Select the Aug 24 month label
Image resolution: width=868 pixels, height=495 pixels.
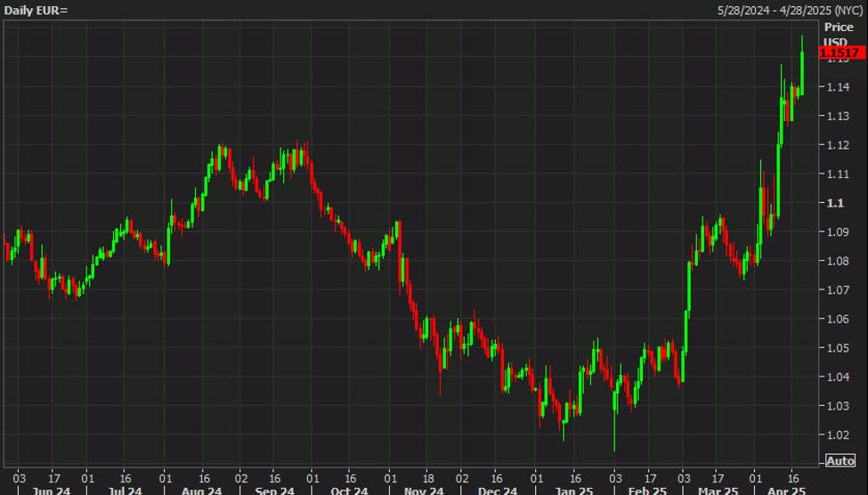[x=201, y=490]
